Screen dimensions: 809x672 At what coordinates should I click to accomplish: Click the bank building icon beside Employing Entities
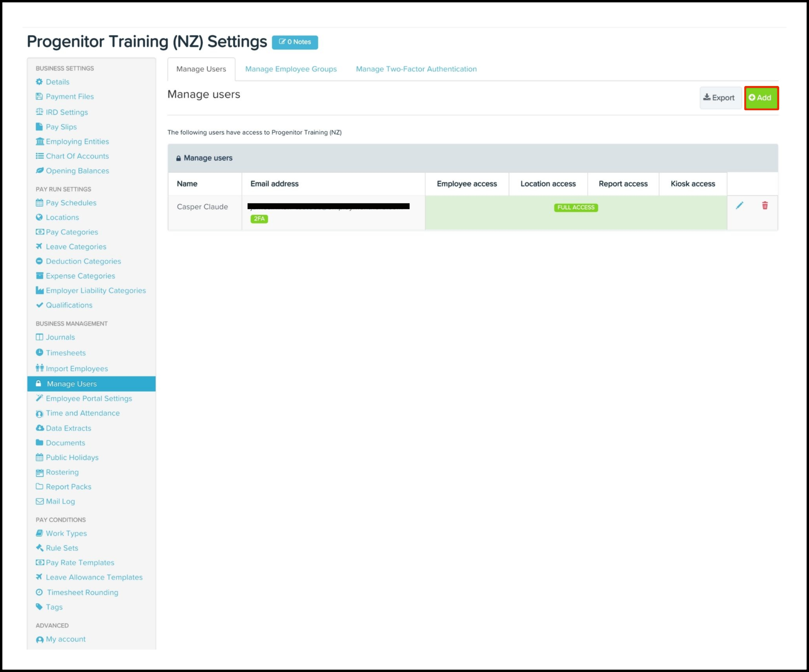click(40, 141)
